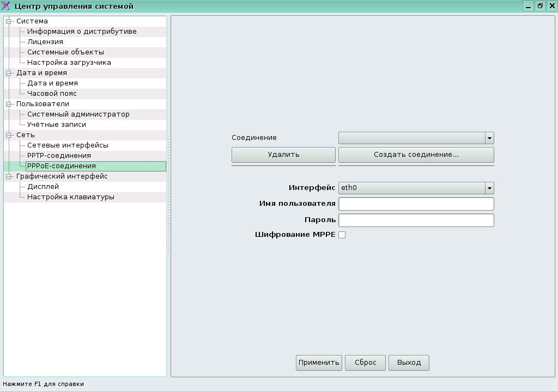Open the Соединение dropdown list

click(x=489, y=138)
